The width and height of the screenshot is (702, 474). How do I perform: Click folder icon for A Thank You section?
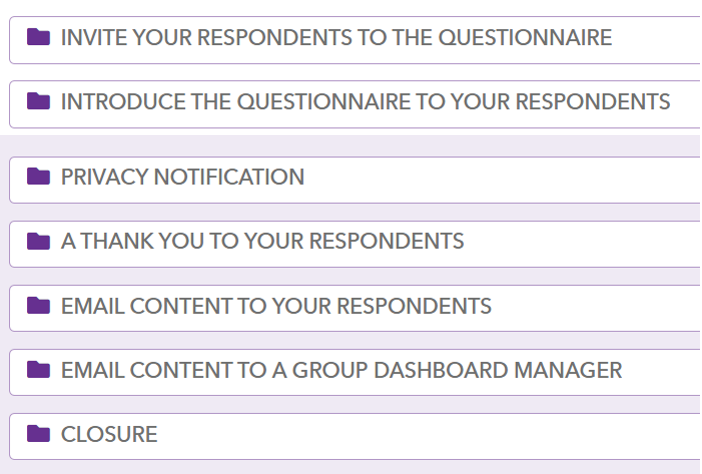(x=38, y=241)
